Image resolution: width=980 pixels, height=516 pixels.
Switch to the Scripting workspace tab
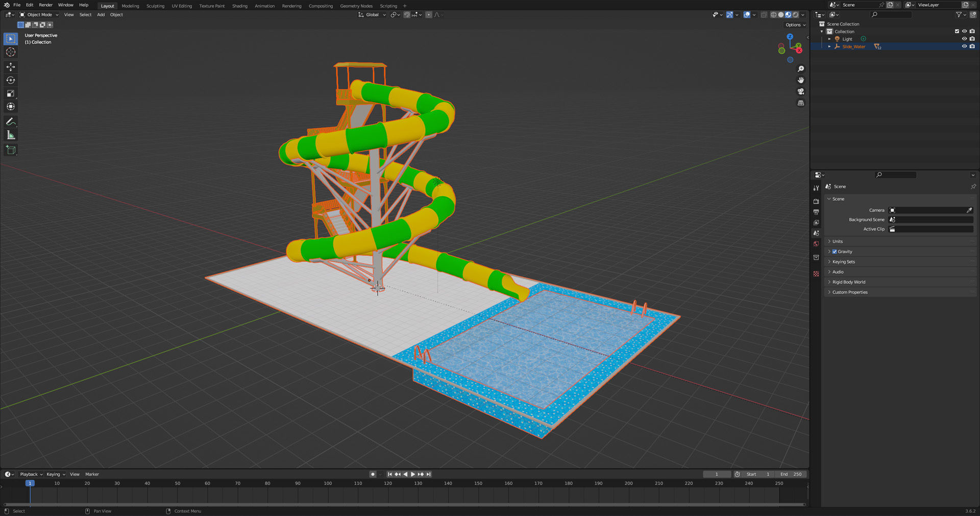[388, 6]
